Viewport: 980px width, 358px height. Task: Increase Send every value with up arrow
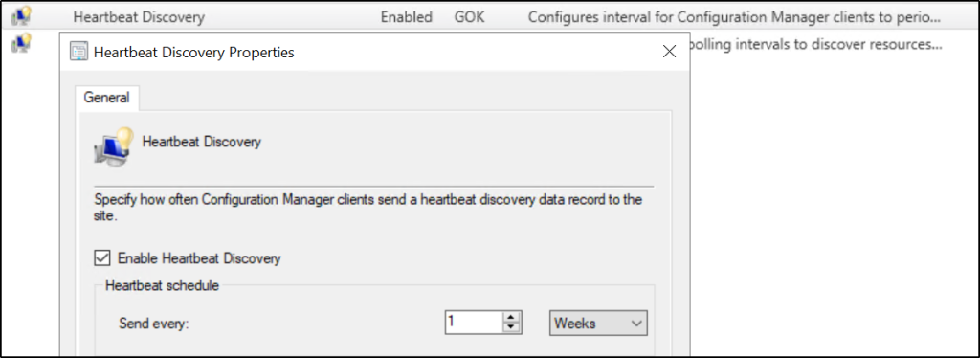click(511, 318)
